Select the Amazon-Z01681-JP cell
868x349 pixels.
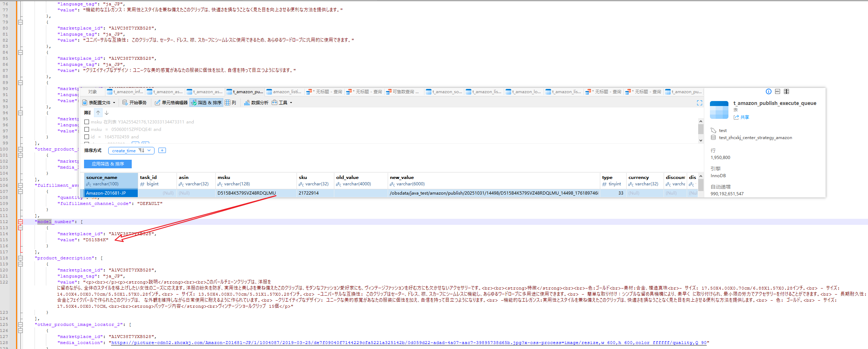[x=111, y=193]
